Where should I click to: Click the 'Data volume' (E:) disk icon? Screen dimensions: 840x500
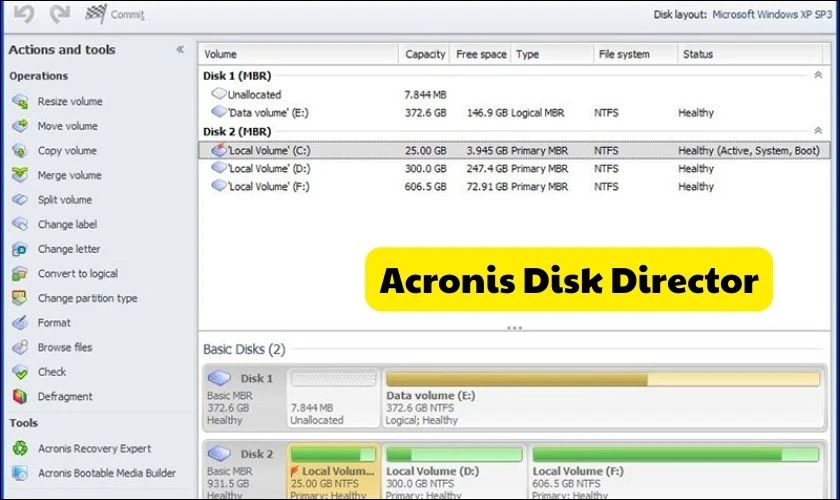click(219, 112)
